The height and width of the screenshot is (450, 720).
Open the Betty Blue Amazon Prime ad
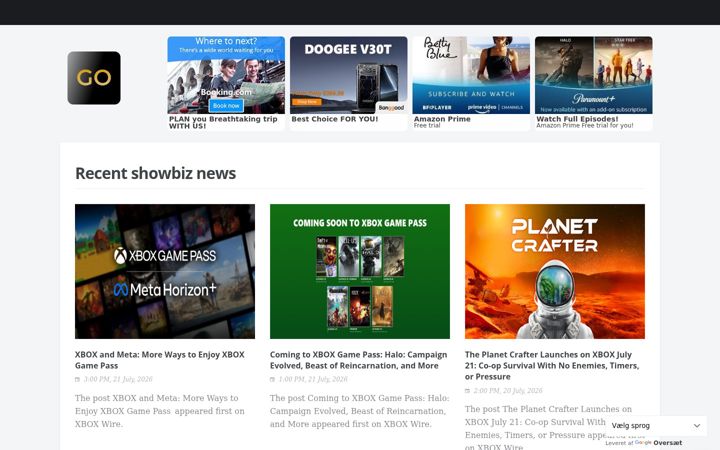471,75
